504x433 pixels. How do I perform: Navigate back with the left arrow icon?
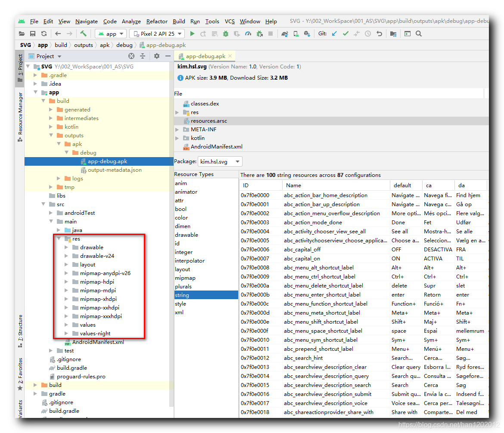[58, 34]
